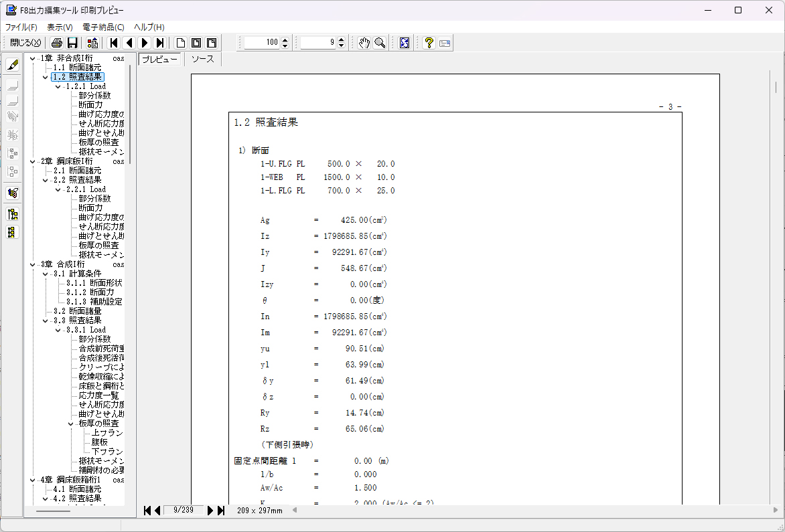Open help with the question mark icon
The width and height of the screenshot is (785, 532).
pos(429,43)
